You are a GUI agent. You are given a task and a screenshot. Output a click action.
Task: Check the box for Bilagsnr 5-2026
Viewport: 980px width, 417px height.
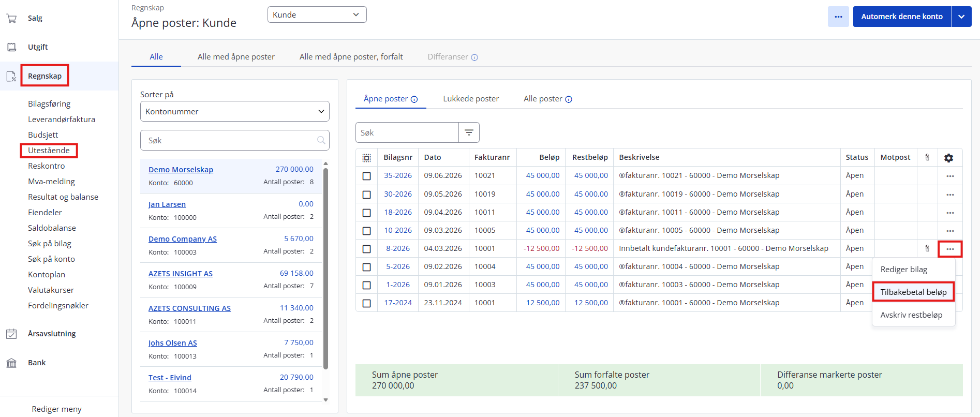(x=366, y=267)
